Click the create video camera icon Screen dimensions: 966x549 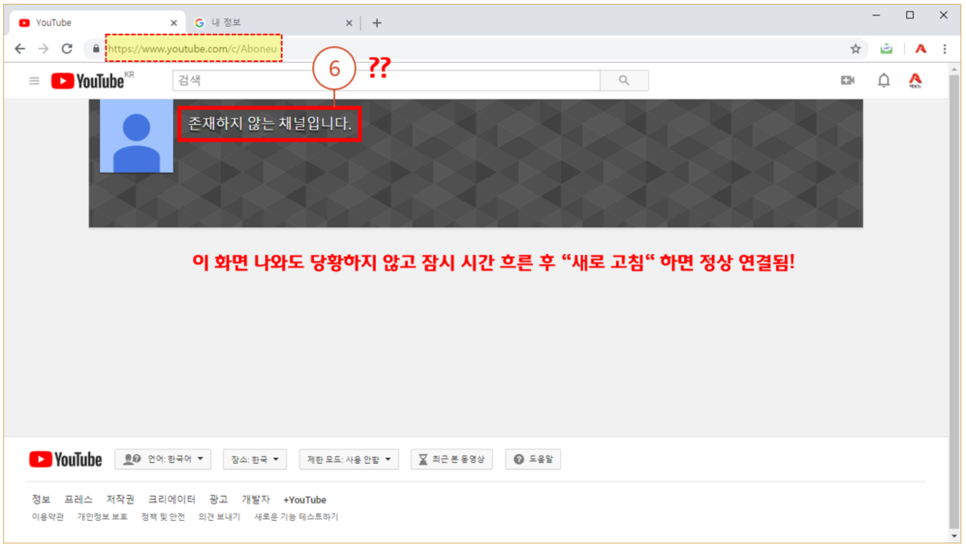pyautogui.click(x=848, y=81)
